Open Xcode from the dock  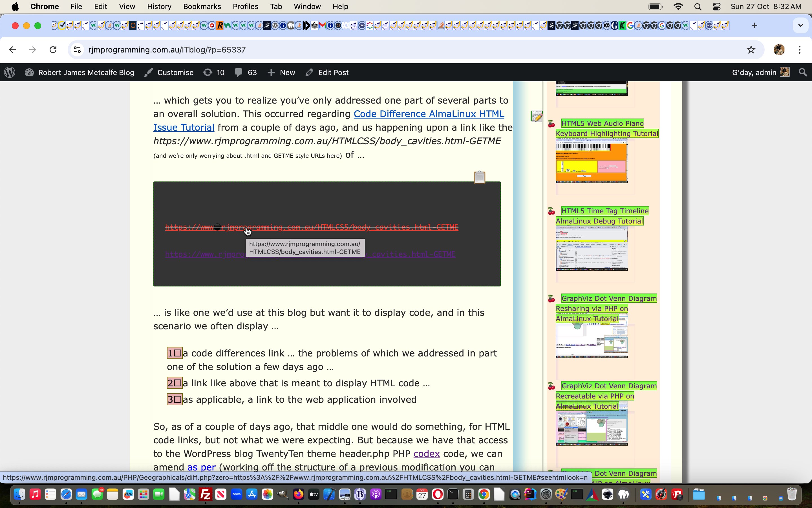329,494
